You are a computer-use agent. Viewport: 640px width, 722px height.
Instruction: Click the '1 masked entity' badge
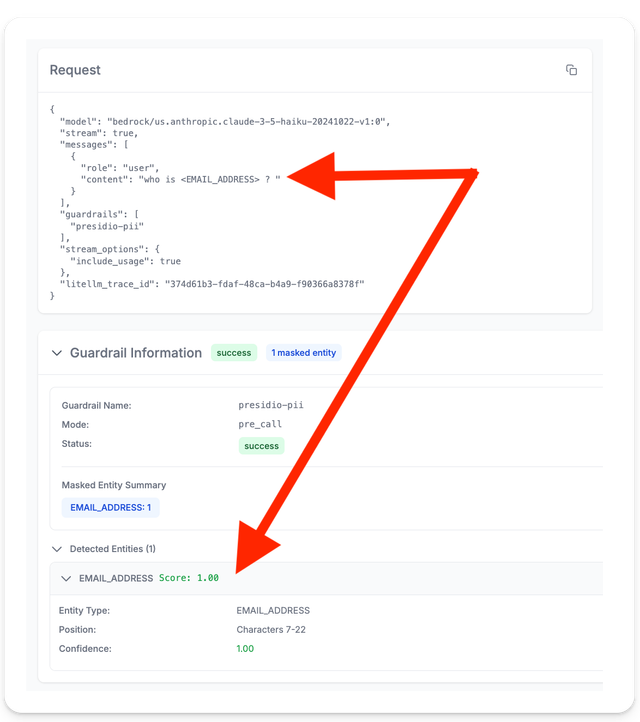point(304,353)
